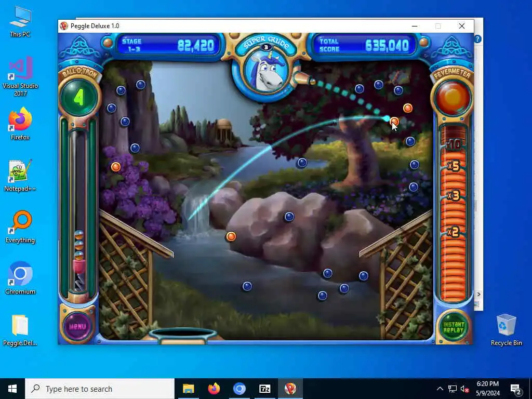
Task: Click the spare balls stacked in the Ball-O-Tron tube
Action: pyautogui.click(x=79, y=245)
